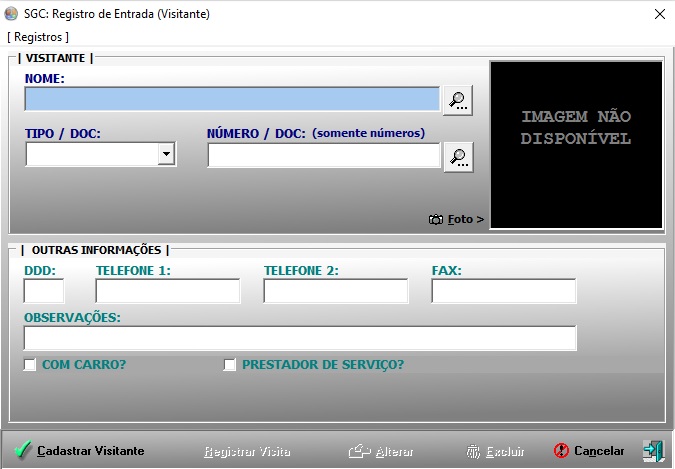
Task: Focus the NOME text field
Action: [232, 99]
